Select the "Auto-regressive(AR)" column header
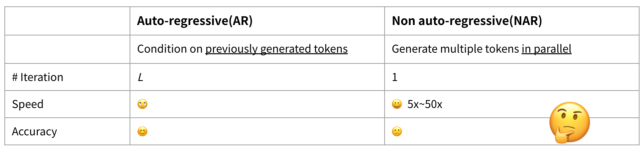644x152 pixels. (195, 21)
